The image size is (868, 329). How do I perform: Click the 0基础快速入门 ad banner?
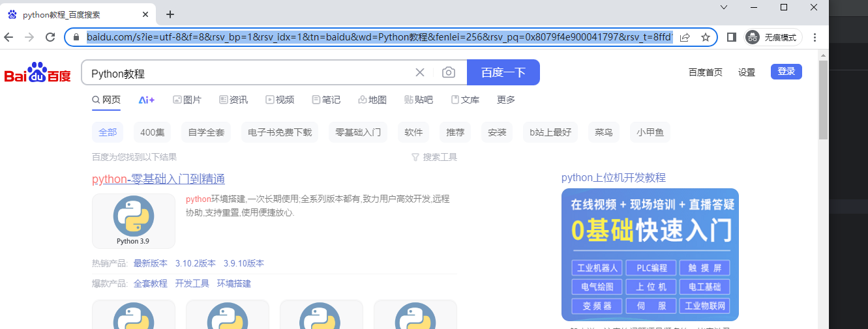650,255
